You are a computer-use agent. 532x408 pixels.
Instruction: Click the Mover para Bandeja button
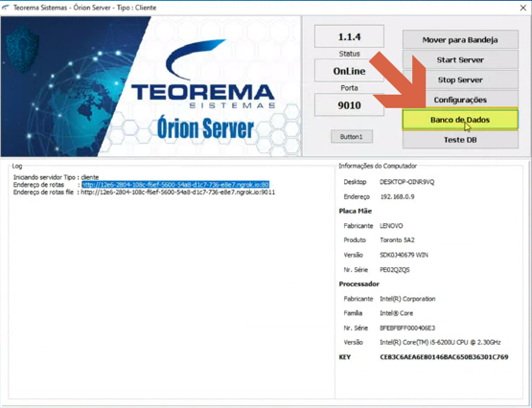(x=460, y=40)
